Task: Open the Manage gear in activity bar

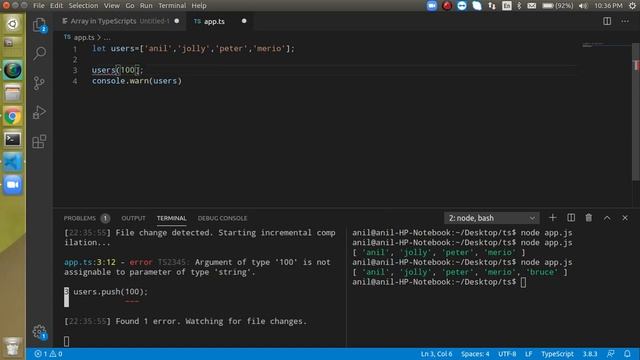Action: [40, 332]
